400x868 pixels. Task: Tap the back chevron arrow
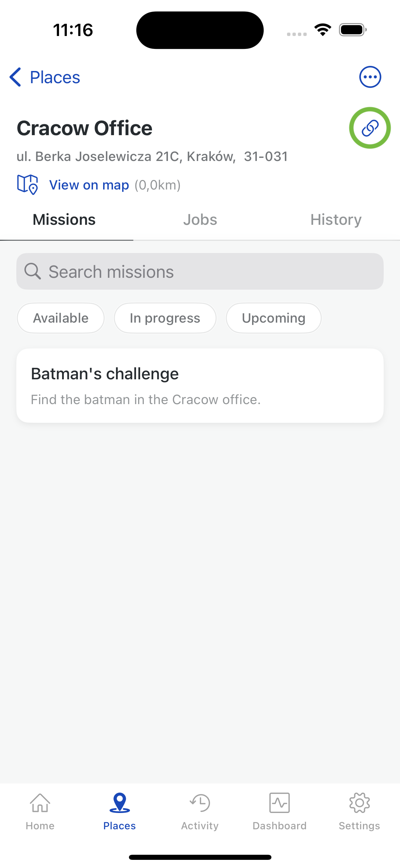tap(15, 77)
